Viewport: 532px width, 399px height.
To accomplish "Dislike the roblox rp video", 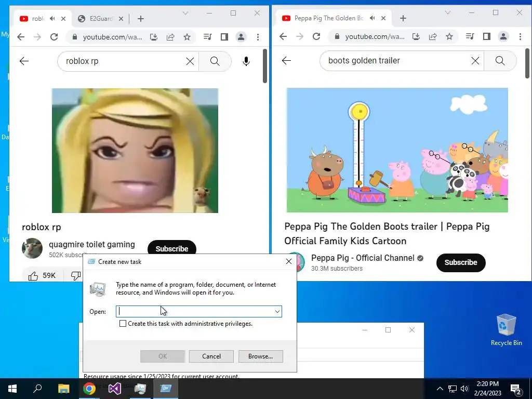I will pos(76,275).
